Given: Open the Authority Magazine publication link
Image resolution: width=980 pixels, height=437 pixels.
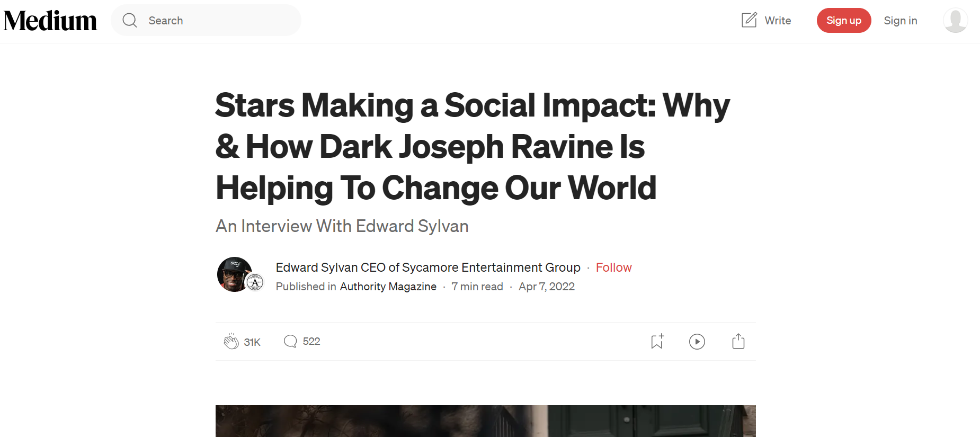Looking at the screenshot, I should tap(388, 287).
